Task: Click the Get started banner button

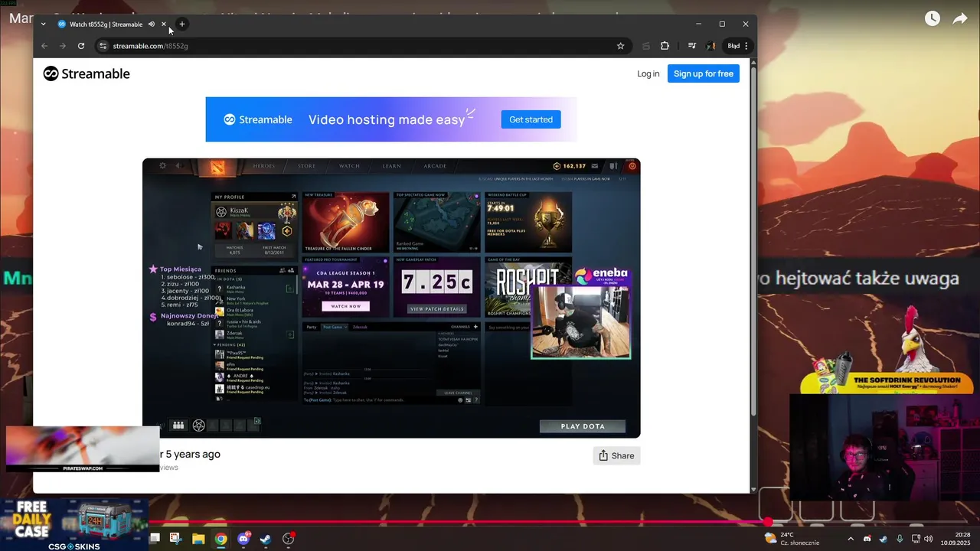Action: click(531, 119)
